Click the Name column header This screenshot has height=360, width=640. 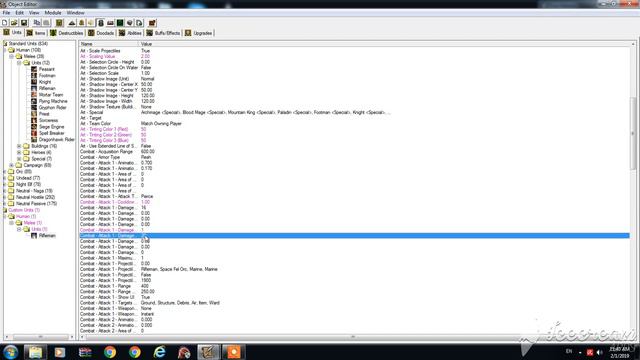pyautogui.click(x=109, y=44)
